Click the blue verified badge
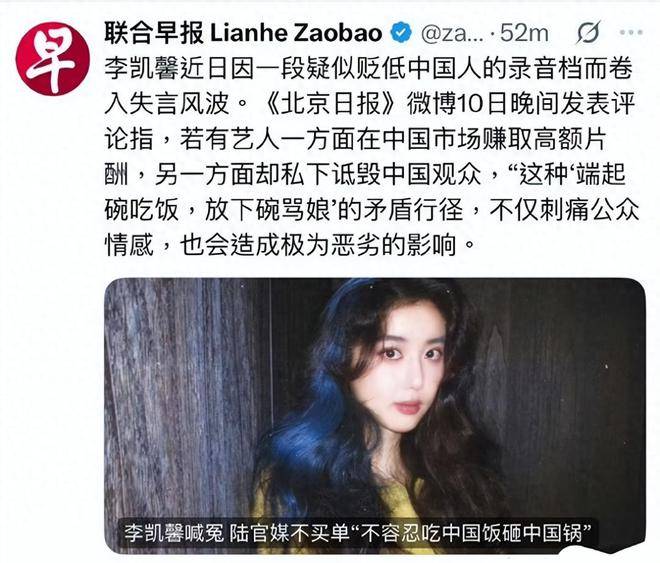This screenshot has height=563, width=660. coord(402,33)
